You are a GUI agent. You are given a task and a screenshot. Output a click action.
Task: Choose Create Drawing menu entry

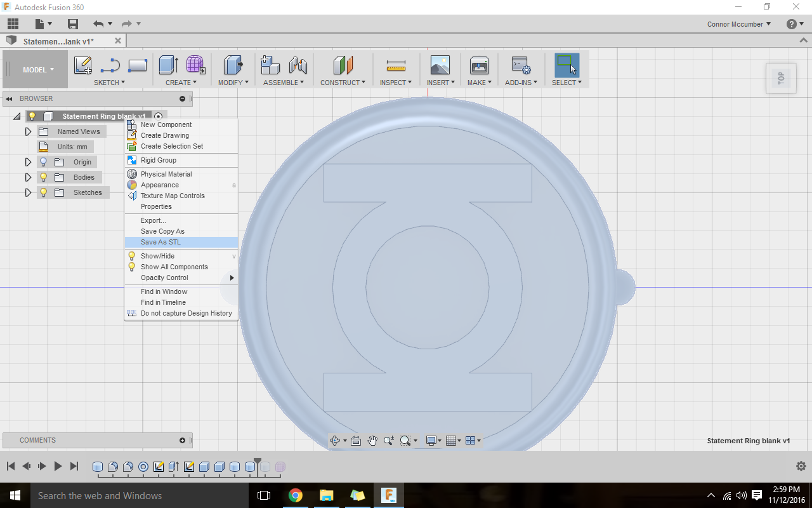tap(181, 135)
